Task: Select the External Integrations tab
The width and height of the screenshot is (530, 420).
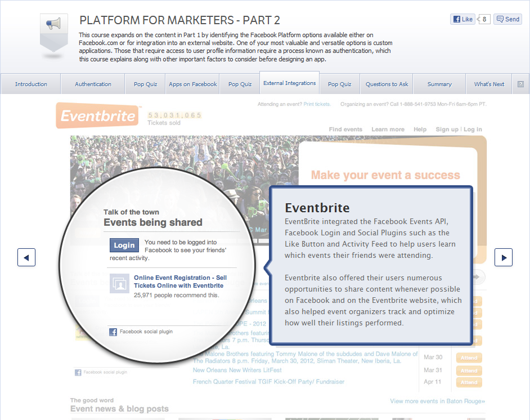Action: coord(289,83)
